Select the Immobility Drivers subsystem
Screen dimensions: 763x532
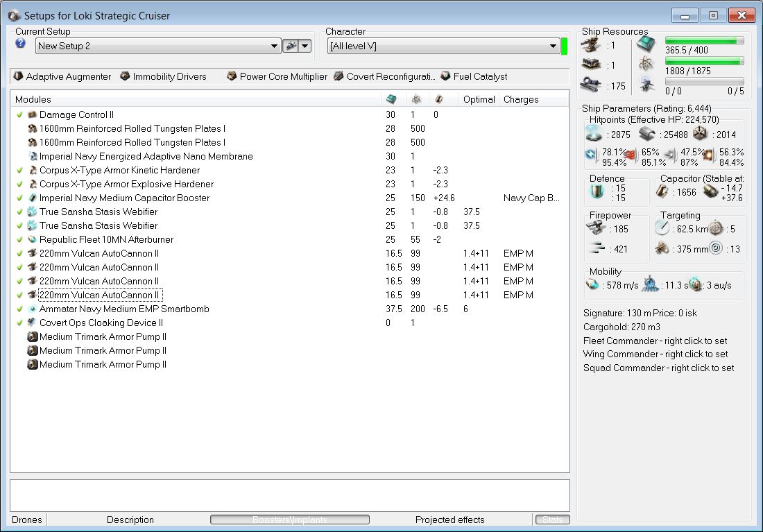(x=164, y=76)
